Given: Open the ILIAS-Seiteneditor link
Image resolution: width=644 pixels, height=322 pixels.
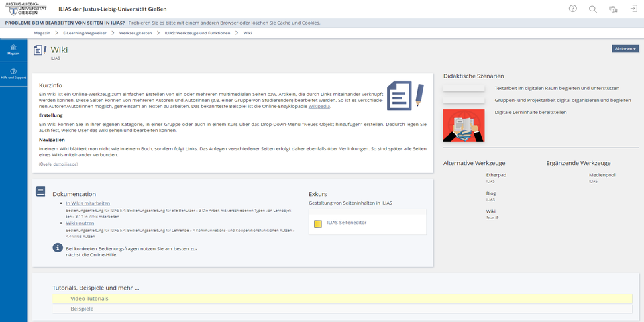Looking at the screenshot, I should (x=346, y=223).
